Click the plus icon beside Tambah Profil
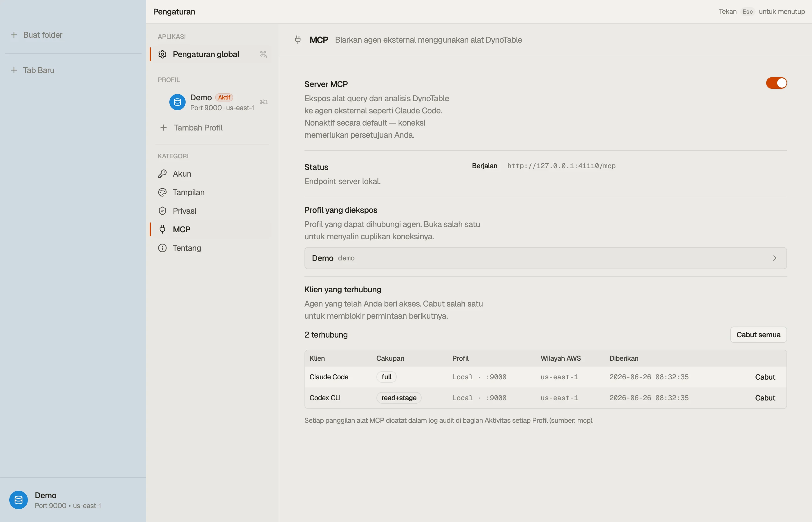The height and width of the screenshot is (522, 812). pyautogui.click(x=163, y=128)
